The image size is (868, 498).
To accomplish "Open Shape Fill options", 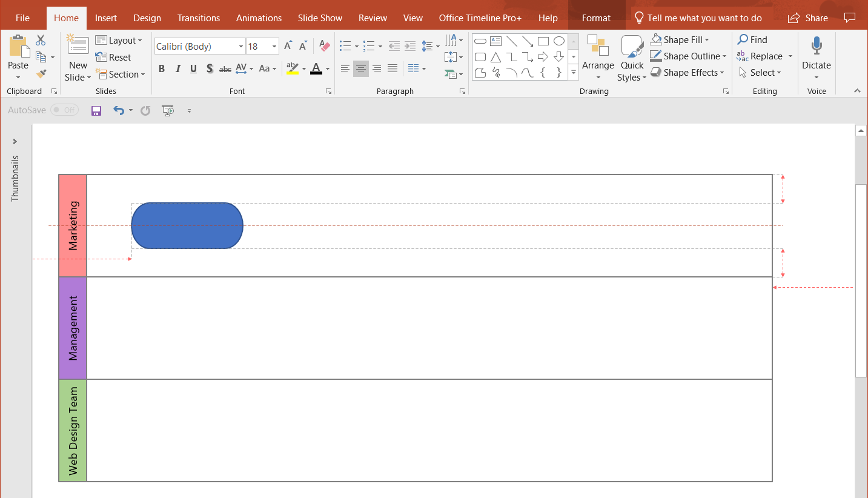I will point(680,39).
